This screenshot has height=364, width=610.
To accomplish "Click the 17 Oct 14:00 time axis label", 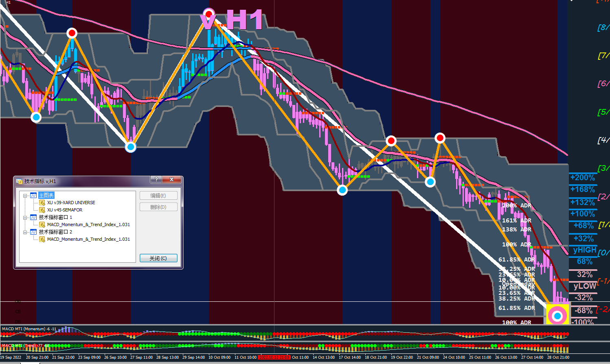I will tap(350, 357).
